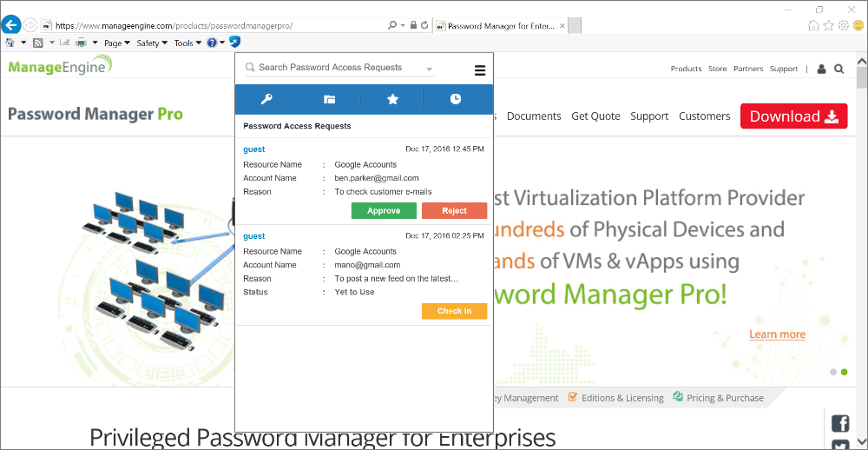Open the folder resource groups tab icon
This screenshot has width=868, height=450.
pyautogui.click(x=329, y=100)
